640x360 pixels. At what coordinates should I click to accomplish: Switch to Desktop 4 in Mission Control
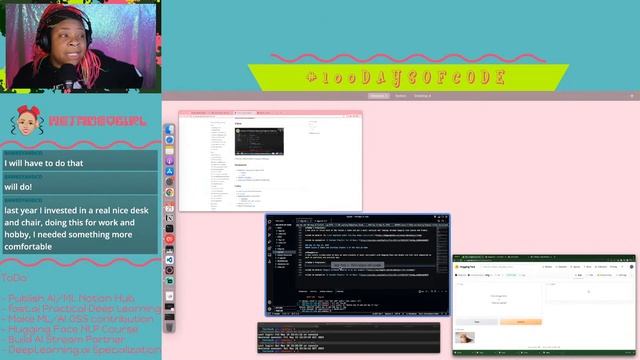pos(422,96)
